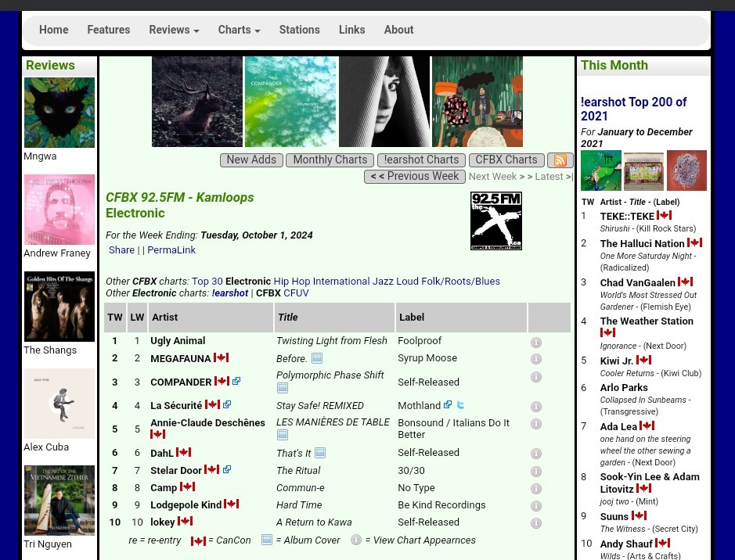The width and height of the screenshot is (735, 560).
Task: Open COMPANDER's external website link icon
Action: coord(236,381)
